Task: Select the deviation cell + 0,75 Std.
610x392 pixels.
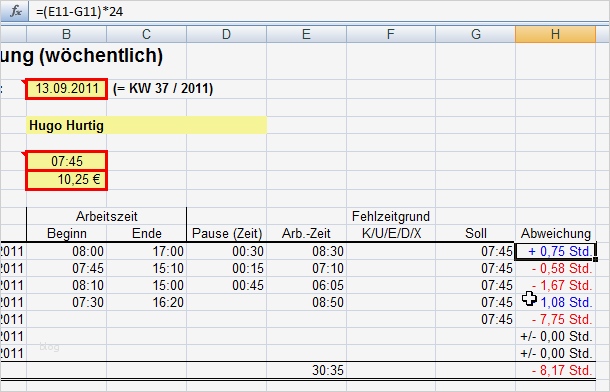Action: [x=556, y=251]
